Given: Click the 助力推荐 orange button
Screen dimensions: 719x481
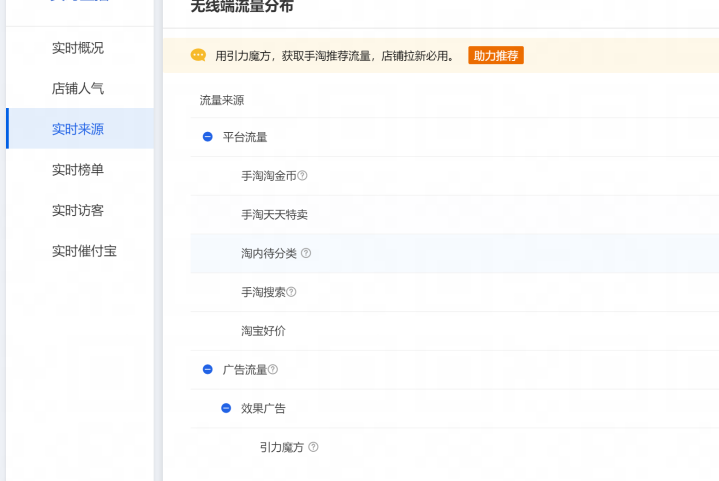Looking at the screenshot, I should point(496,55).
